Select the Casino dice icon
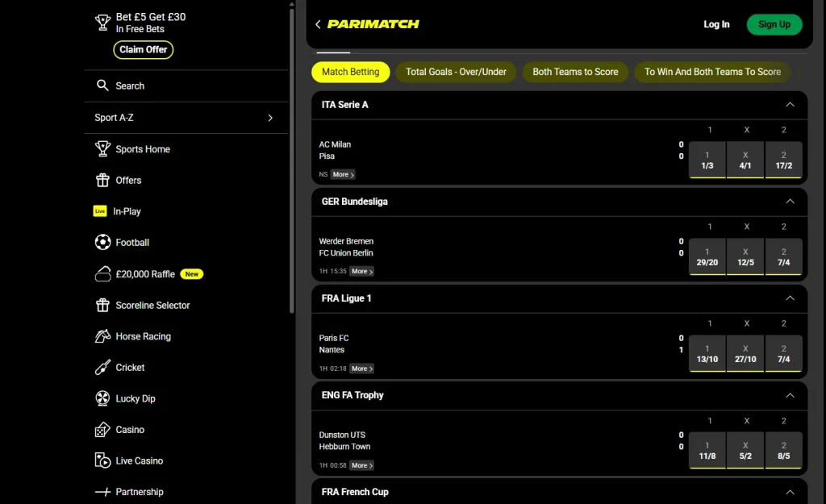Image resolution: width=826 pixels, height=504 pixels. point(102,430)
